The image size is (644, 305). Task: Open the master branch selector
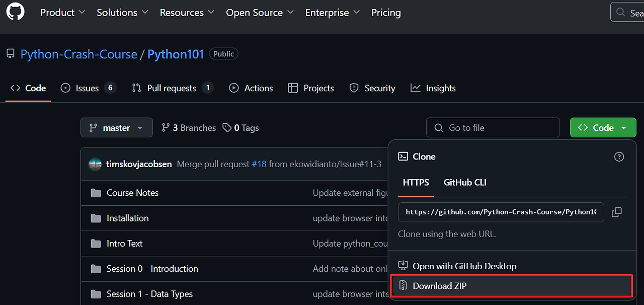point(116,128)
